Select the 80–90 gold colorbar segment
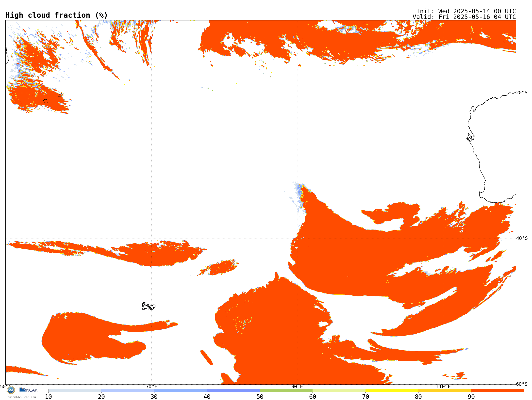532x400 pixels. tap(445, 391)
